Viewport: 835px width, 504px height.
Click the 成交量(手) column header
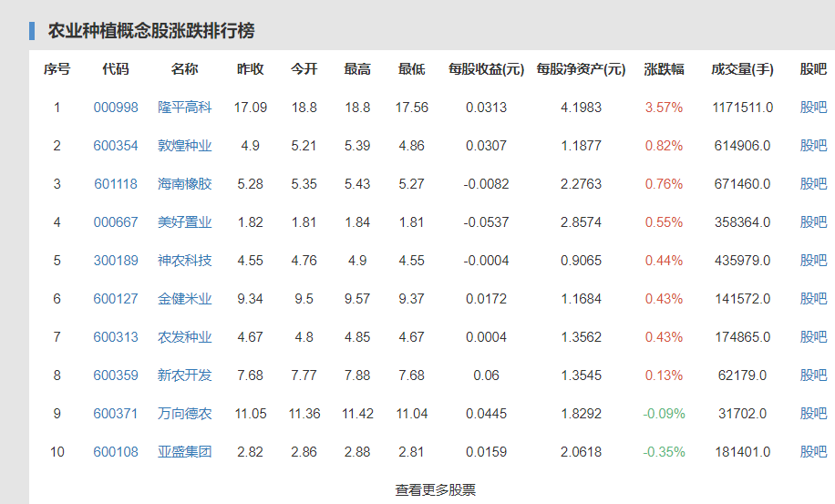[x=742, y=69]
